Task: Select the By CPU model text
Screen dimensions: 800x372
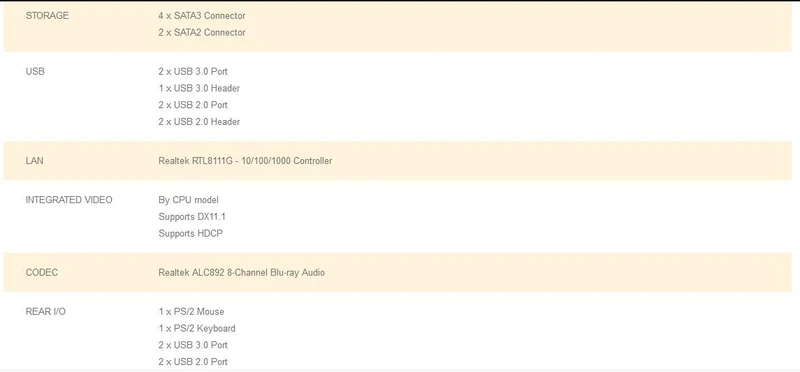Action: [188, 200]
